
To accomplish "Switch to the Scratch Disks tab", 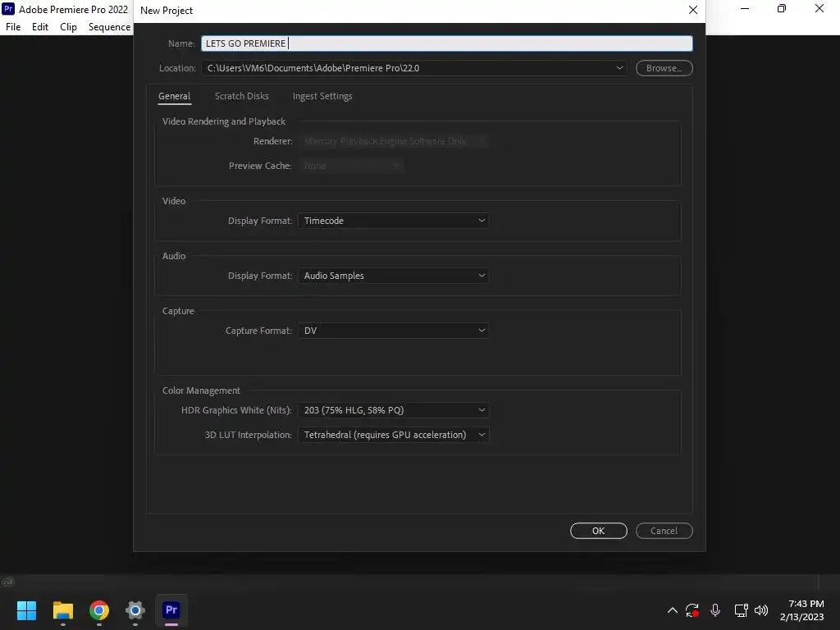I will [242, 97].
